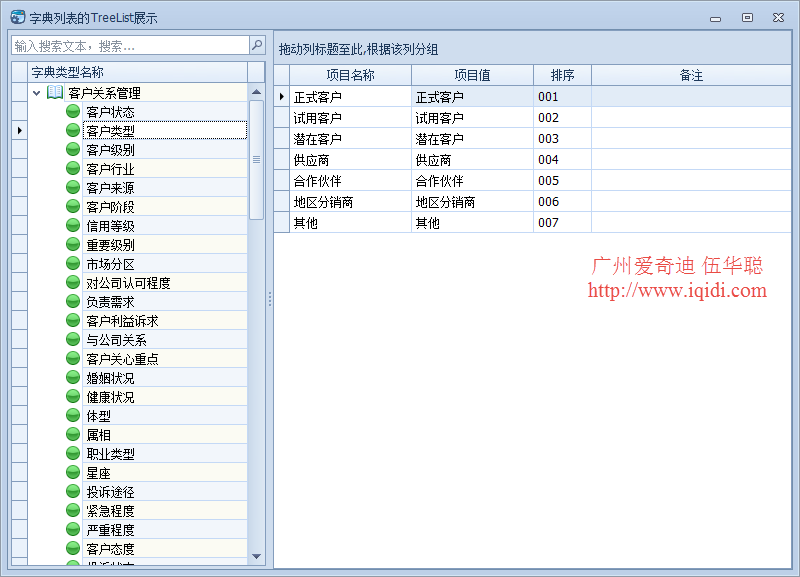Click the tree list scrollbar thumb
Screen dimensions: 800x577
(257, 160)
